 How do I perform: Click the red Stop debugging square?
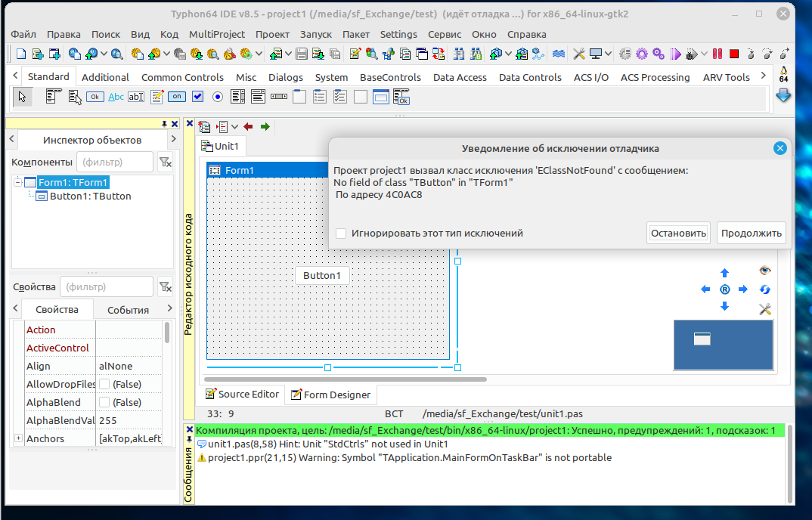click(734, 54)
